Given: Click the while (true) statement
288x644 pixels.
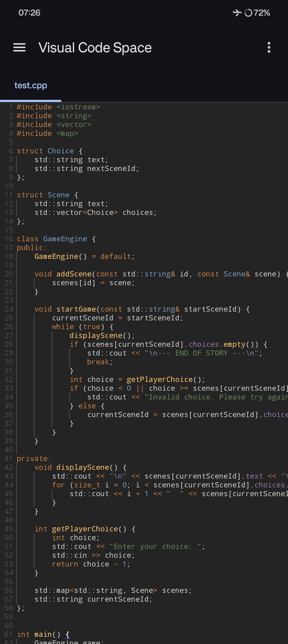Looking at the screenshot, I should (x=82, y=327).
